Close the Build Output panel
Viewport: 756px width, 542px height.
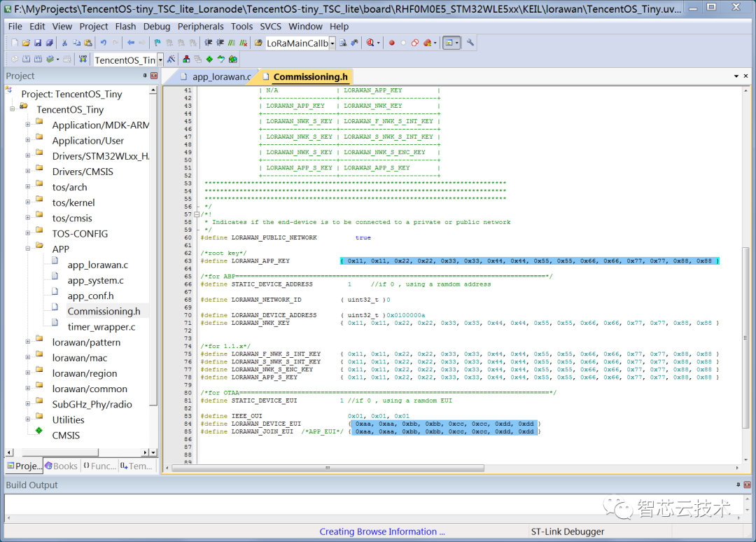coord(747,485)
